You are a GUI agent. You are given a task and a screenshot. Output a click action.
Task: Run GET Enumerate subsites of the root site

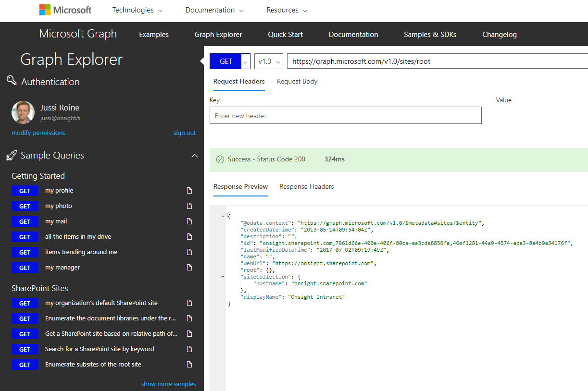[x=25, y=365]
